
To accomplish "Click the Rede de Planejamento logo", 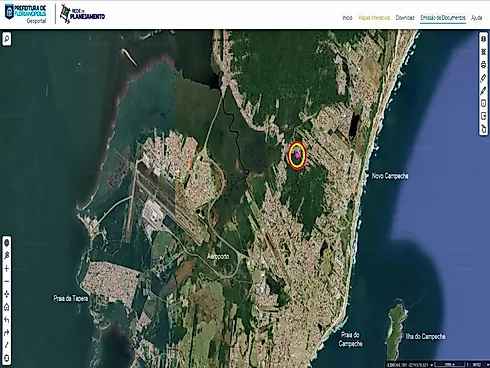I will click(82, 14).
